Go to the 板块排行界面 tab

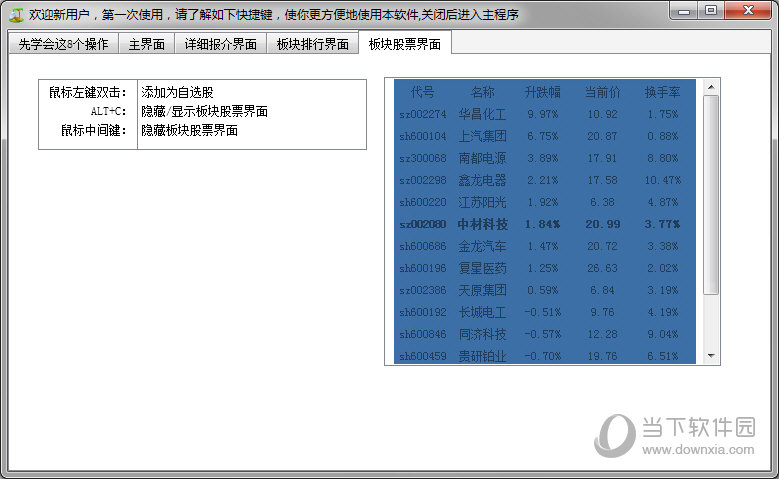click(x=312, y=44)
